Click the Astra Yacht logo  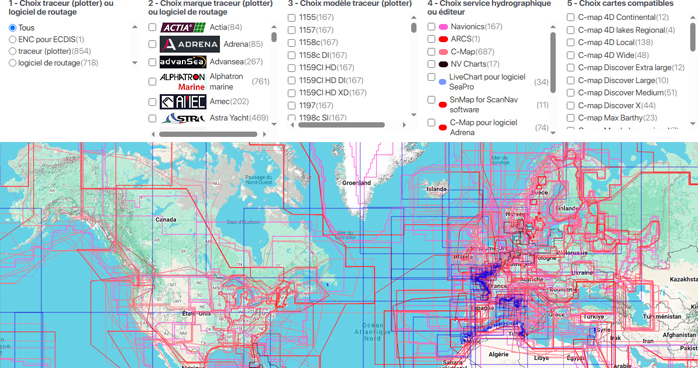[x=183, y=118]
